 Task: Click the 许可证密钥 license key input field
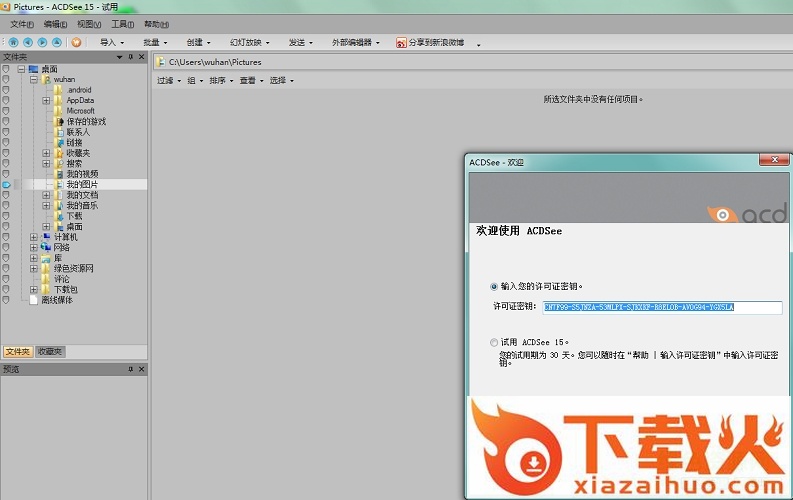pyautogui.click(x=662, y=307)
